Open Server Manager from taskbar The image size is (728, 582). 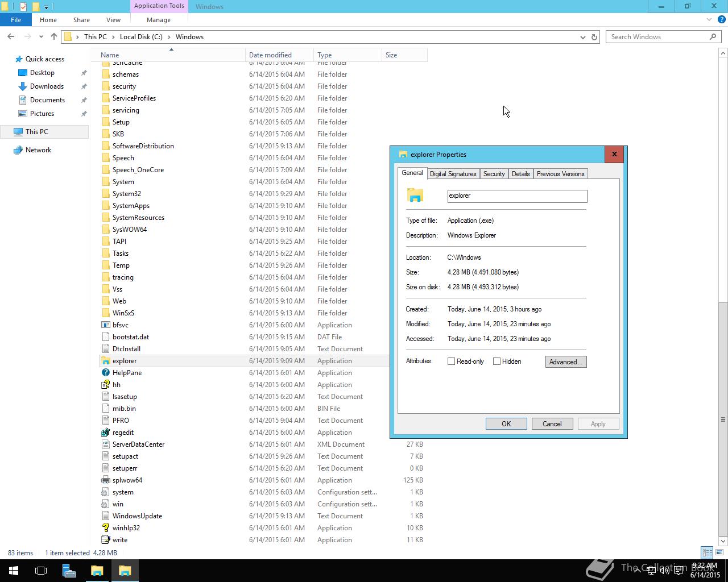click(69, 571)
